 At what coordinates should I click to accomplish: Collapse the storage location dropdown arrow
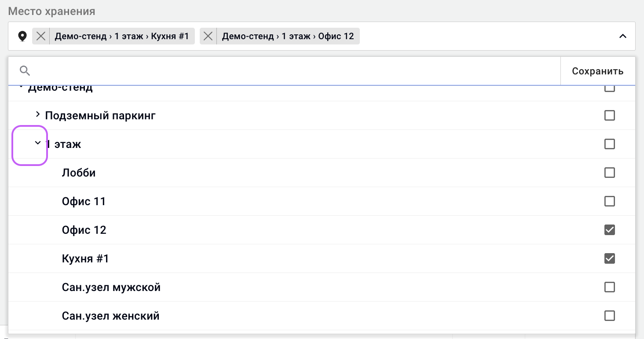[x=622, y=36]
